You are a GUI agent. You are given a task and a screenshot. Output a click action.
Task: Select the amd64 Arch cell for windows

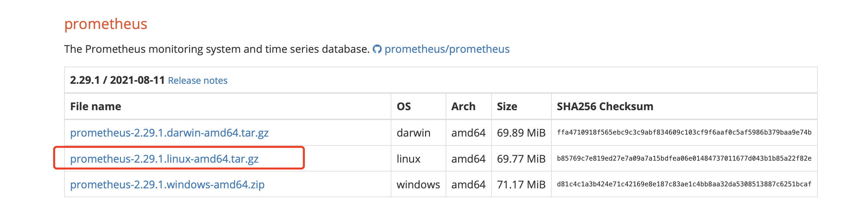coord(468,184)
